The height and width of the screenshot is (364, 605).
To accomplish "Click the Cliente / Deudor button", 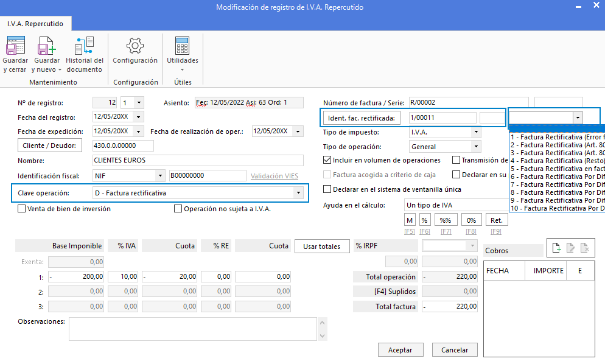I will click(x=50, y=145).
